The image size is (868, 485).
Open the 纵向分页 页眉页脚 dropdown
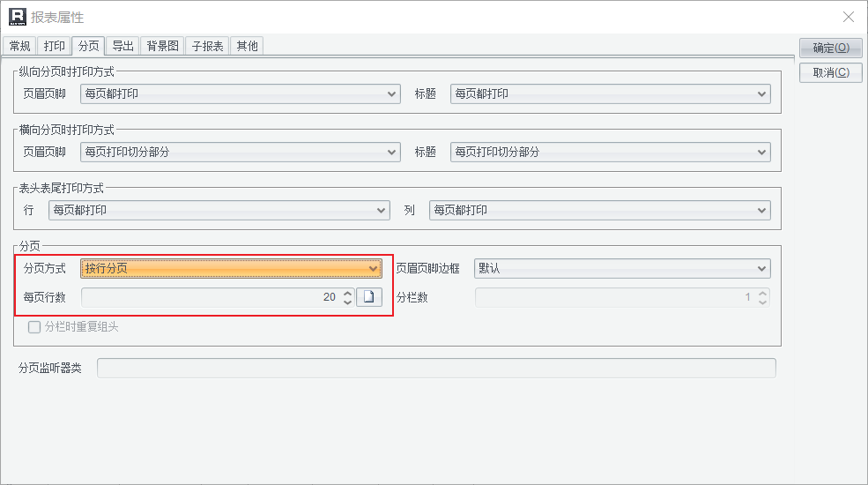click(x=240, y=93)
